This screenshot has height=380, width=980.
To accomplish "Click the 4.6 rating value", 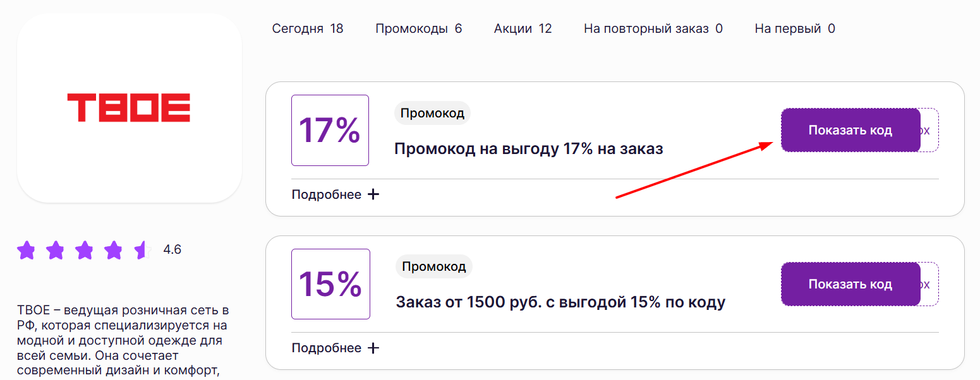I will [172, 249].
